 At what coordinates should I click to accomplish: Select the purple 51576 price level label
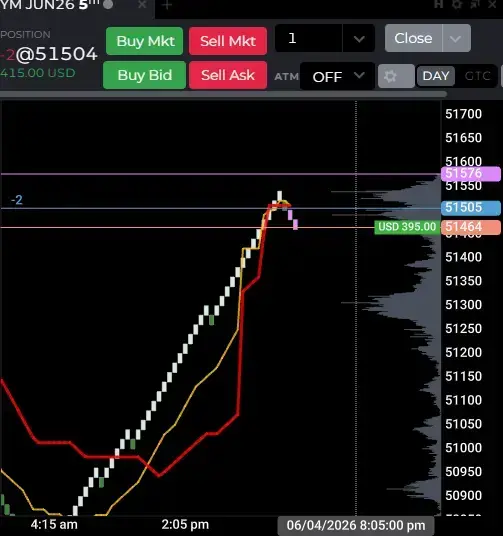coord(471,173)
